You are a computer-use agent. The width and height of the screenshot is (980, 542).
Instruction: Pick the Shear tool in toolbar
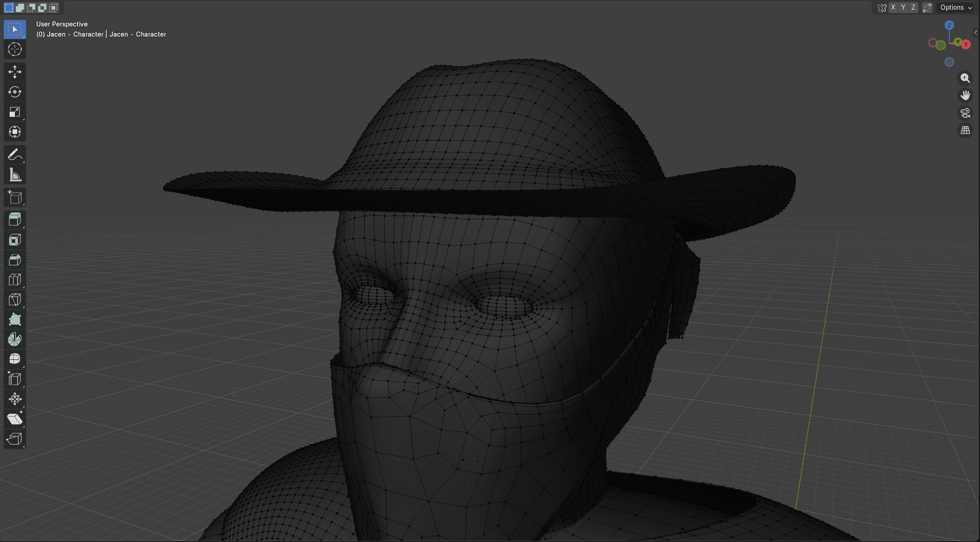(x=14, y=419)
